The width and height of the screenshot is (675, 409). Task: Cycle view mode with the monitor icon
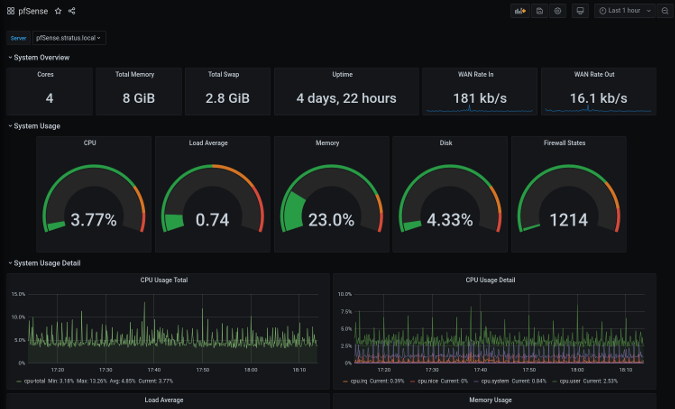click(580, 10)
